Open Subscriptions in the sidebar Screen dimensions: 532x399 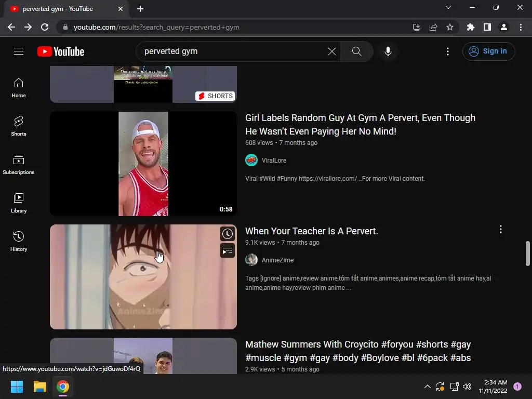click(19, 165)
